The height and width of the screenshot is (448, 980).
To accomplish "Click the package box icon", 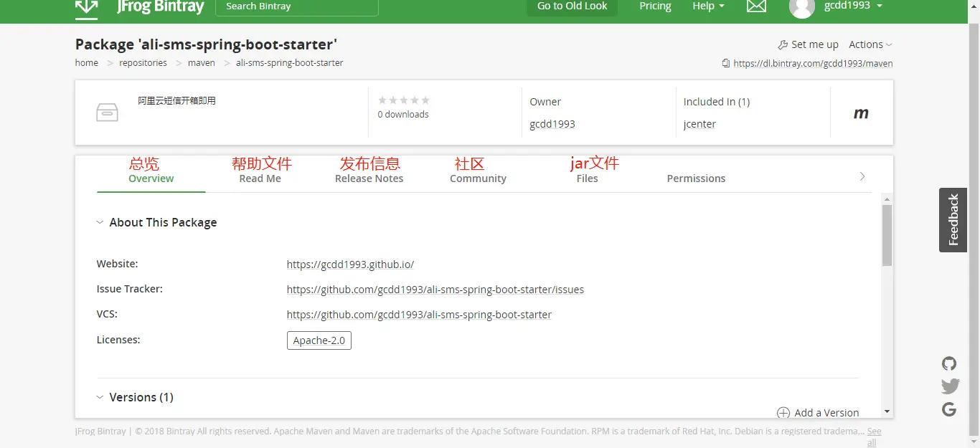I will coord(107,113).
